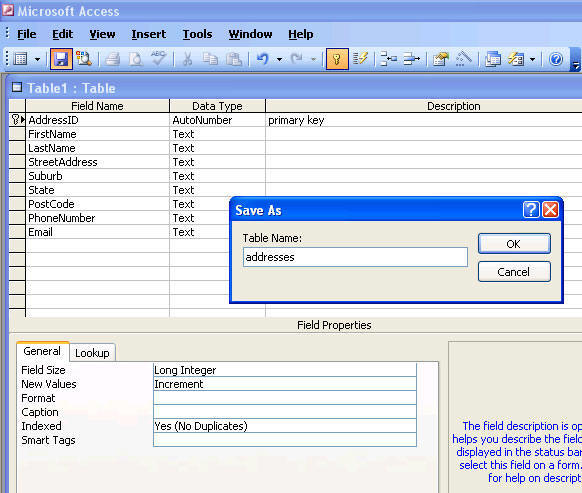
Task: Open the Toolbar Options overflow arrow
Action: click(575, 60)
